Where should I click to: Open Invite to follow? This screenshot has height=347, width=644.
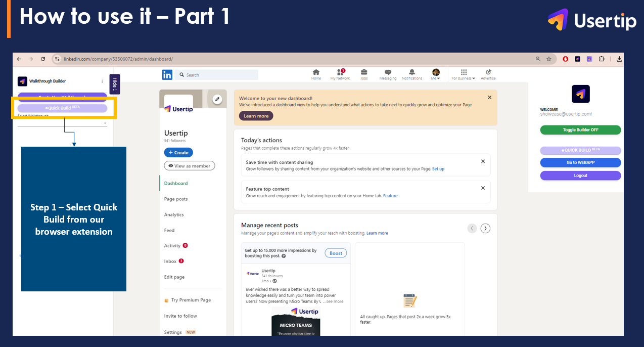point(180,316)
